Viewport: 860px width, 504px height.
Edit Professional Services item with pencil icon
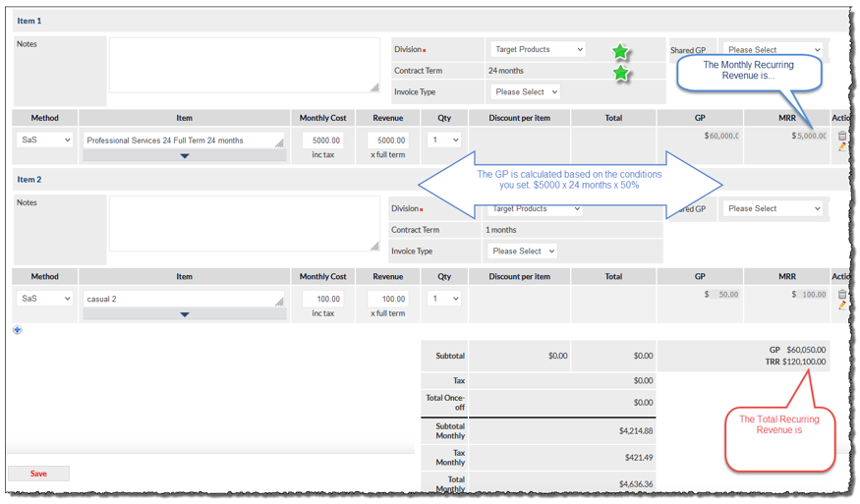click(842, 146)
